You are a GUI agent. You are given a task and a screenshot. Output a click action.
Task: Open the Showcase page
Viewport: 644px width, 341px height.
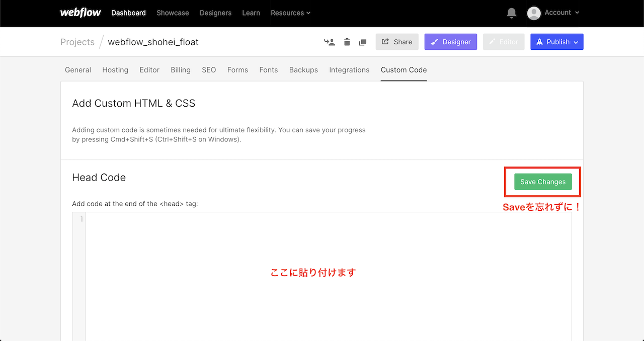coord(173,13)
